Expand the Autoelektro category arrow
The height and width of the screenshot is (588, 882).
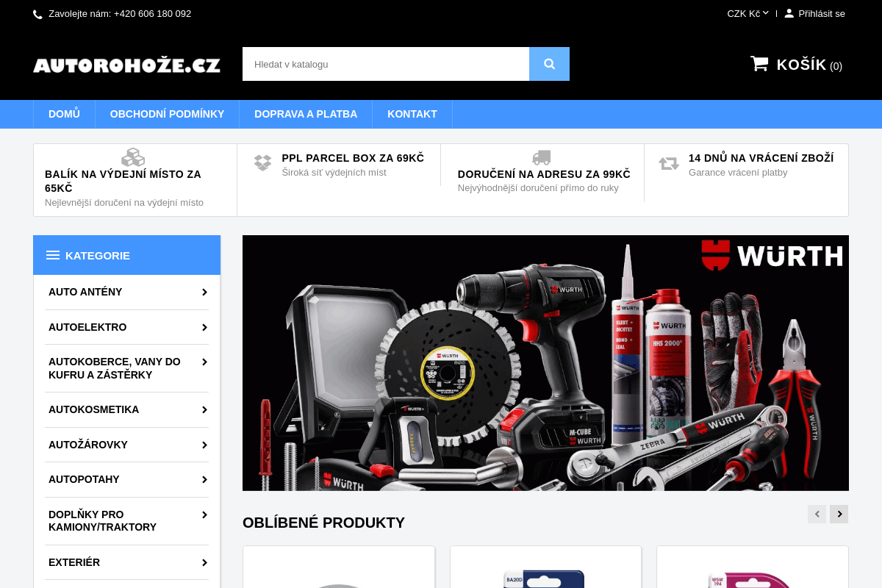[204, 327]
